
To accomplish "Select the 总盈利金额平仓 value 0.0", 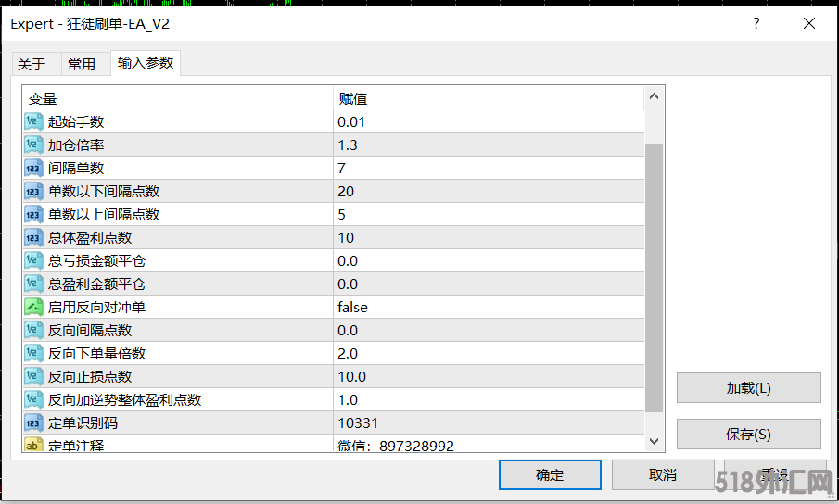I will [x=348, y=283].
